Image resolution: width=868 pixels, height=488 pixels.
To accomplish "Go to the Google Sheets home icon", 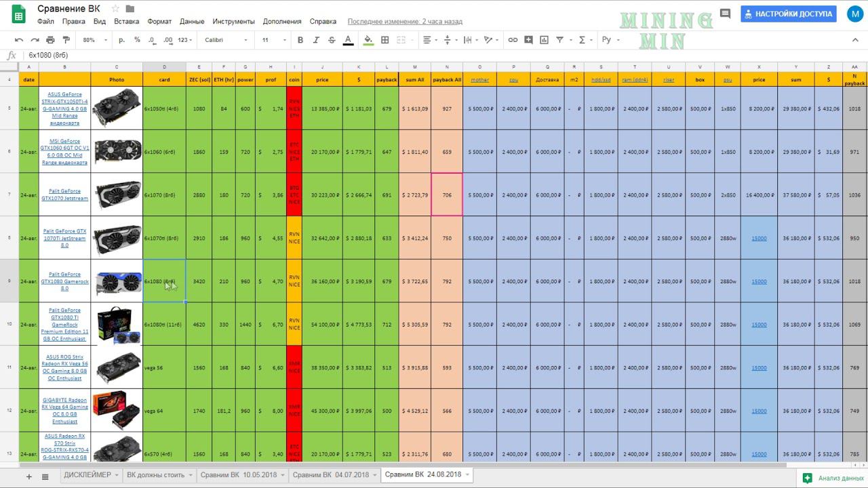I will click(18, 15).
